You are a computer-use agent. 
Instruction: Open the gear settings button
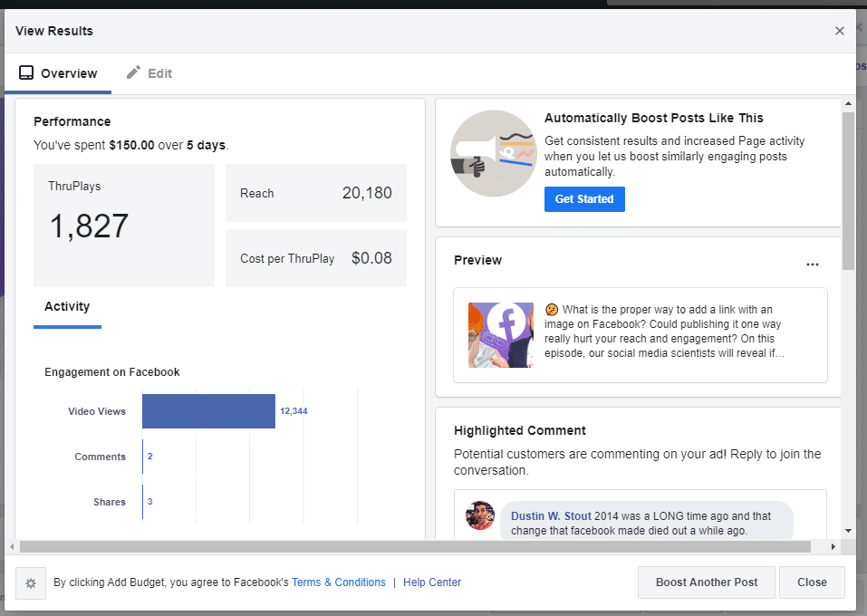tap(31, 582)
